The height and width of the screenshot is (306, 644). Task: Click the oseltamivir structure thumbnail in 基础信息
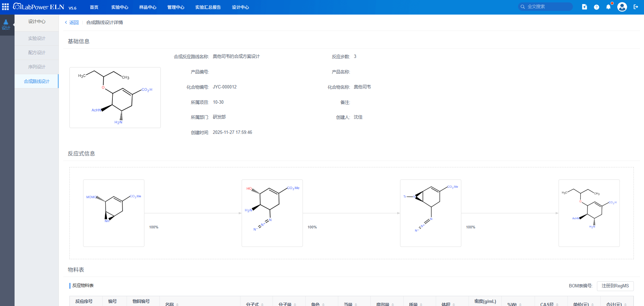coord(115,98)
